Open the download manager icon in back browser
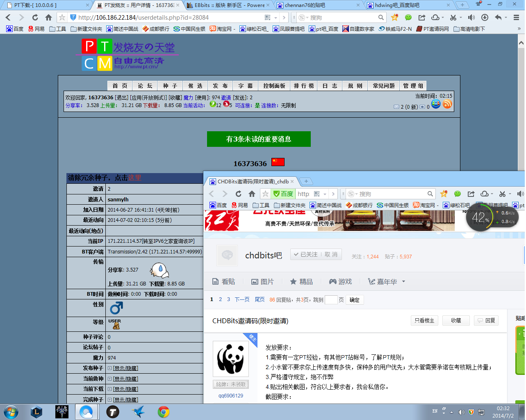 point(485,18)
